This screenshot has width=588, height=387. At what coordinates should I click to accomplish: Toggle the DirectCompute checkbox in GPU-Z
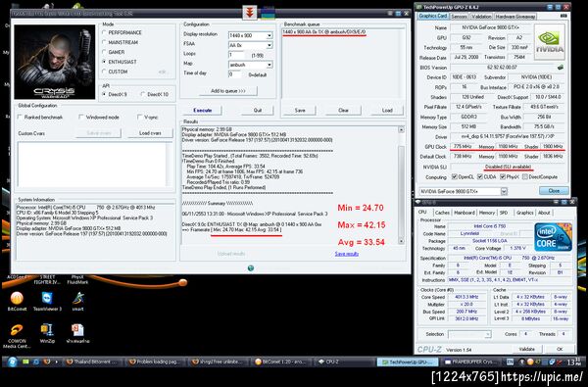(x=525, y=176)
